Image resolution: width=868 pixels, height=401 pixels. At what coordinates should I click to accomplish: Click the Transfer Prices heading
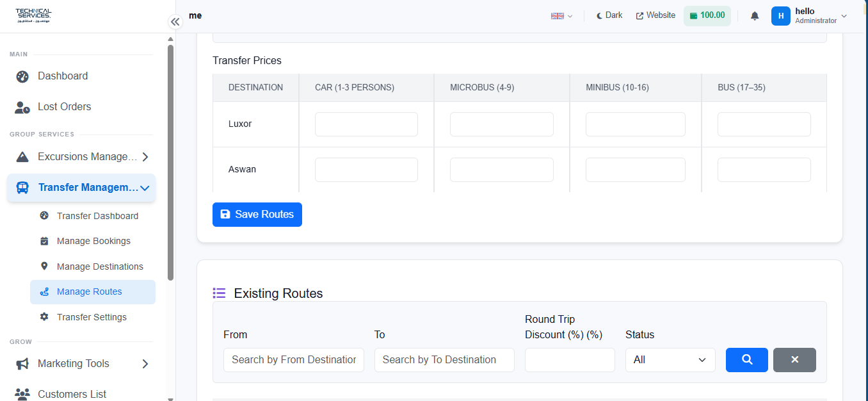point(247,61)
